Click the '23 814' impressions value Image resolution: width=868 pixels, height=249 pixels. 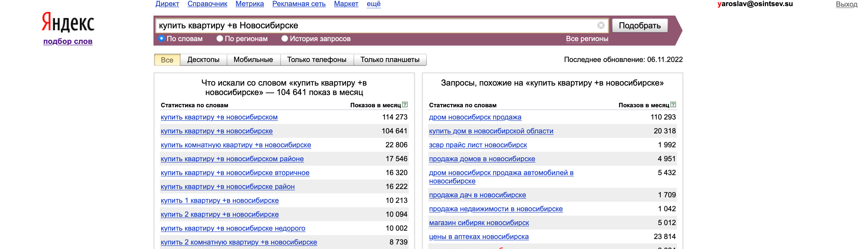click(x=665, y=236)
